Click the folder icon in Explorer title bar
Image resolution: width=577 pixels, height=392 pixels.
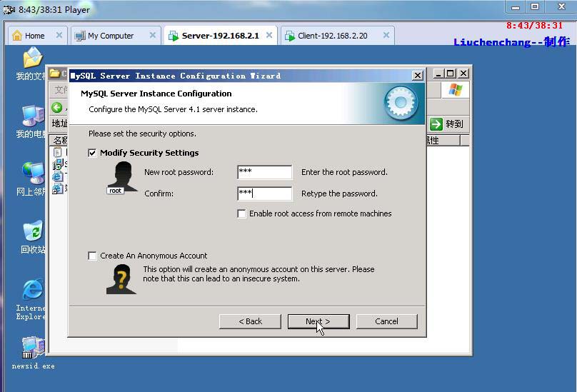[55, 73]
